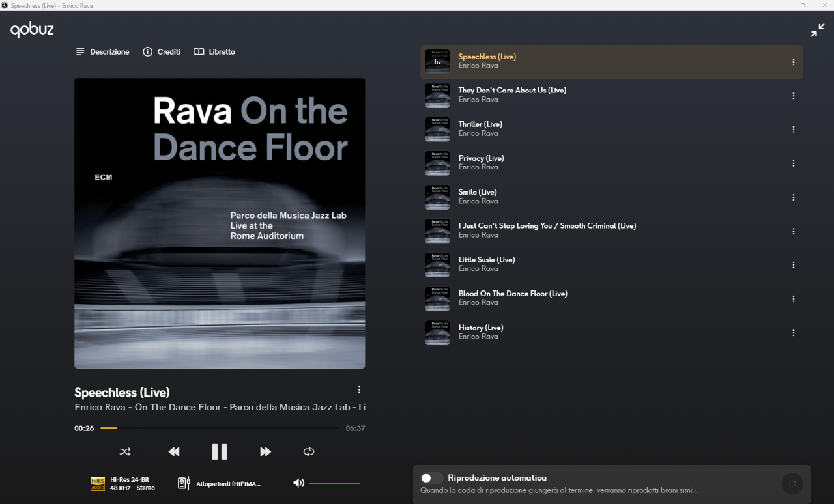Open options menu for Thriller (Live)
Screen dimensions: 834x504
(x=793, y=130)
